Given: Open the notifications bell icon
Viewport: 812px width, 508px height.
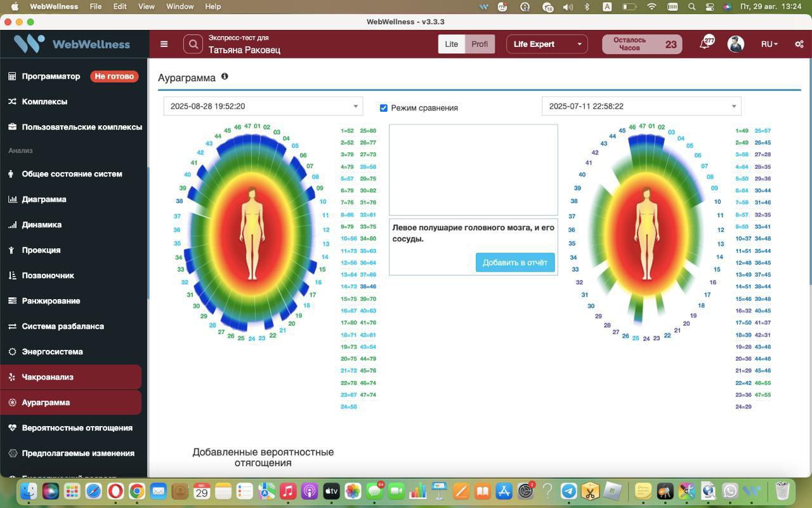Looking at the screenshot, I should (x=705, y=44).
